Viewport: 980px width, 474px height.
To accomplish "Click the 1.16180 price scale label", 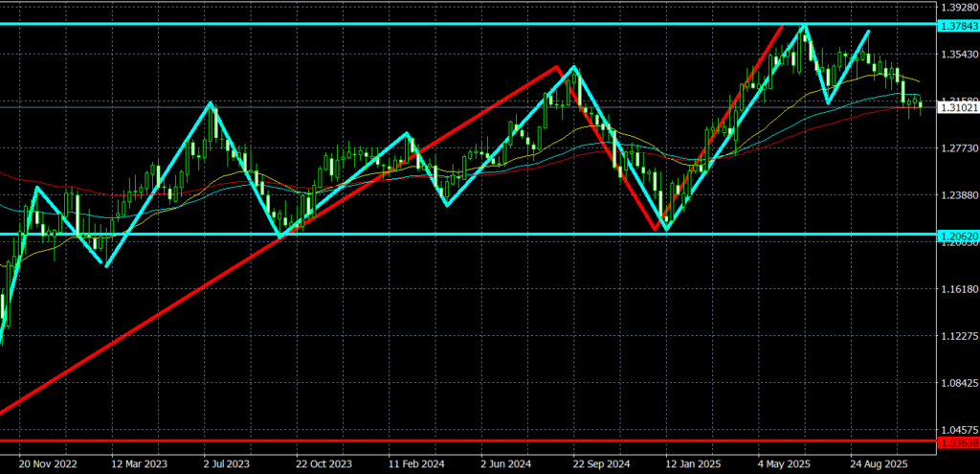I will pyautogui.click(x=957, y=289).
